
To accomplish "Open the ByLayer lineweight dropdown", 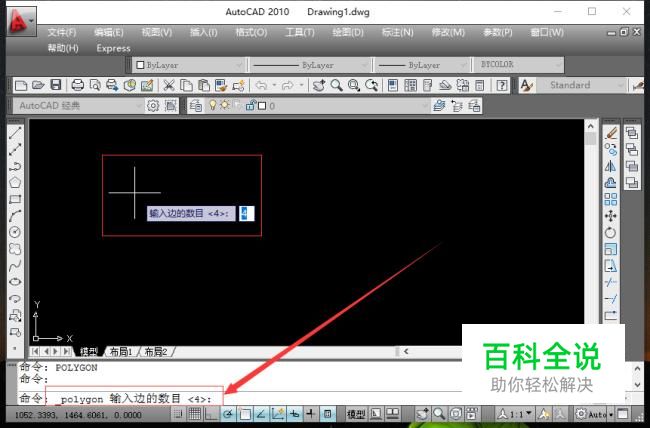I will (422, 65).
